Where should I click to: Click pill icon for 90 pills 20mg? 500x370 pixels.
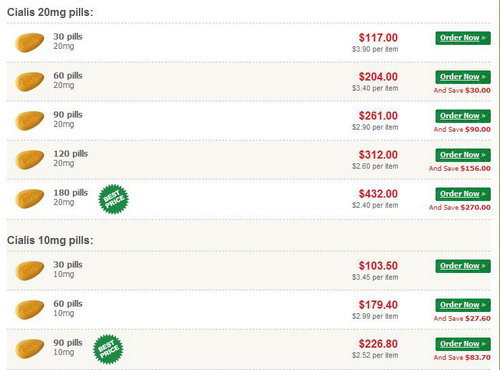30,120
